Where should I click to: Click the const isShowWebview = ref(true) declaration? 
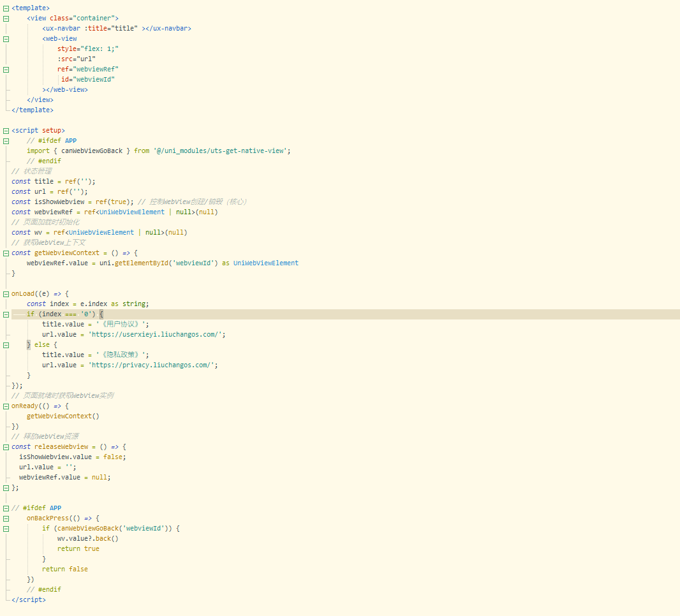[x=73, y=202]
